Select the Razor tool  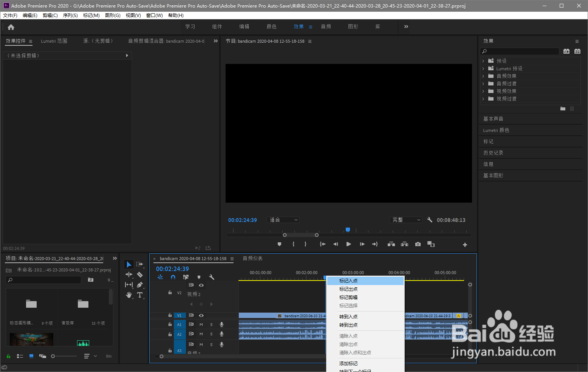(140, 274)
